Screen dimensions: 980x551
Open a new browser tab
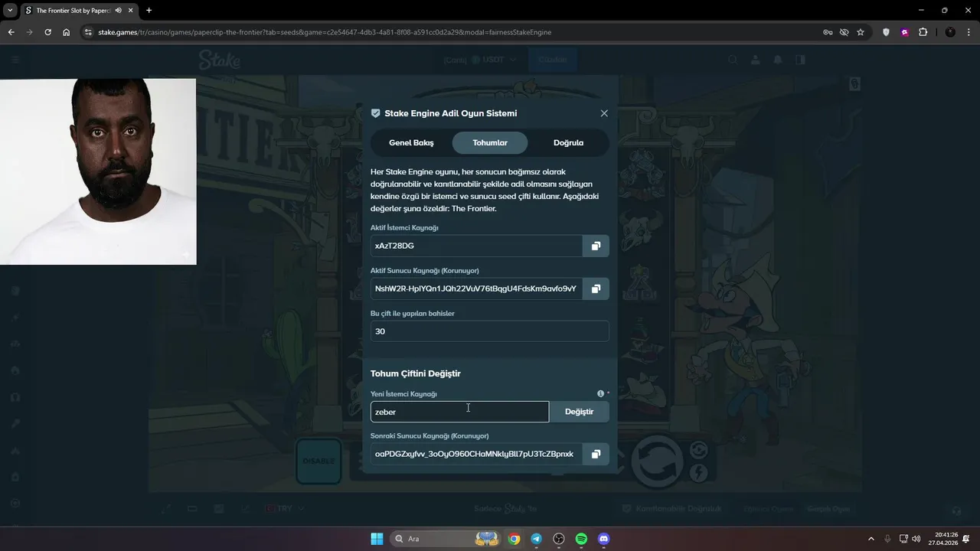point(149,11)
